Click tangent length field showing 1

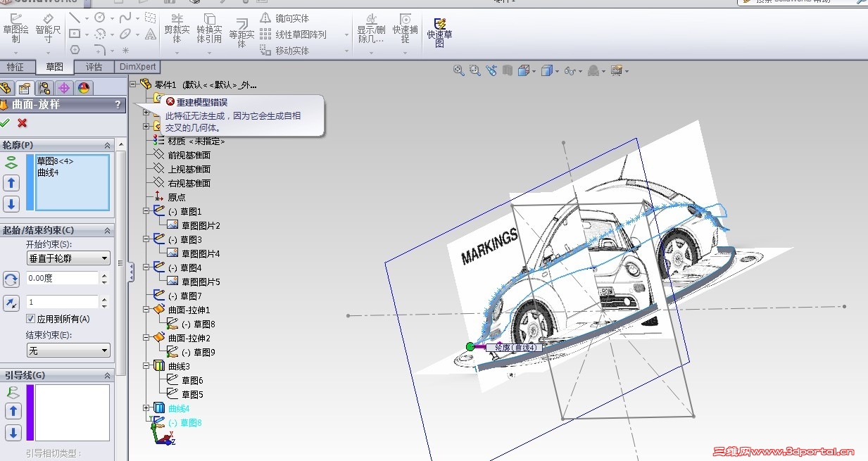(x=62, y=302)
